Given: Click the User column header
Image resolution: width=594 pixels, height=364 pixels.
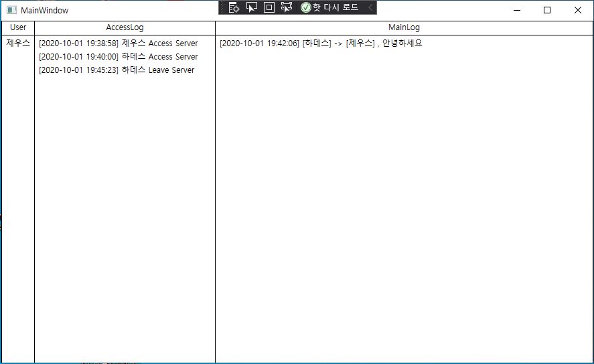Looking at the screenshot, I should [x=18, y=27].
